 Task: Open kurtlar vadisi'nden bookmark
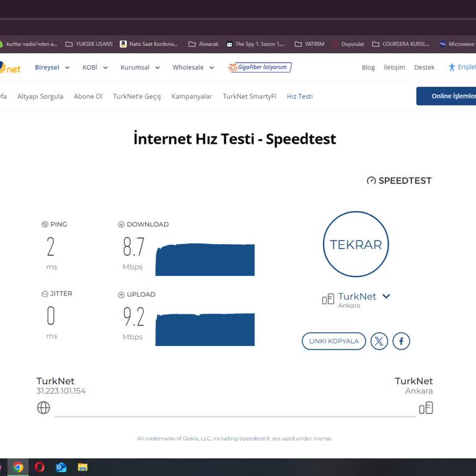click(x=29, y=44)
